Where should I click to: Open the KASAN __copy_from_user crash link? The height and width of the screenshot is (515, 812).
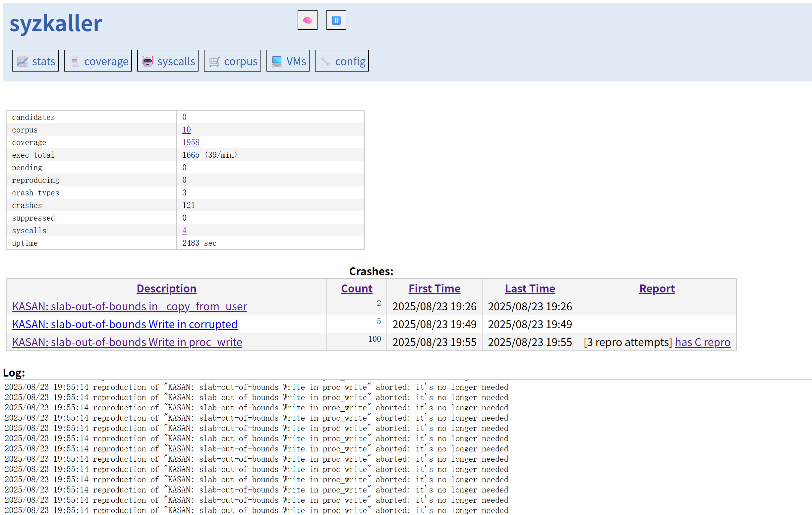click(x=130, y=306)
